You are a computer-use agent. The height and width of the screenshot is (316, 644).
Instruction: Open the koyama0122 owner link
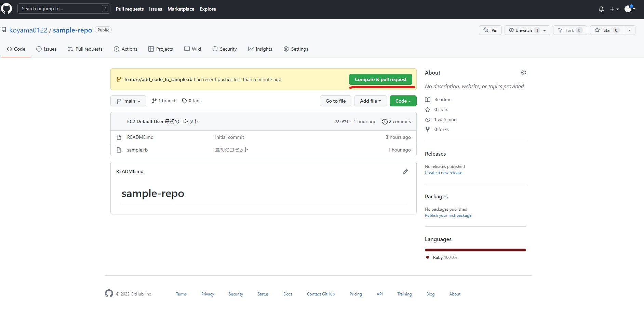pos(28,30)
